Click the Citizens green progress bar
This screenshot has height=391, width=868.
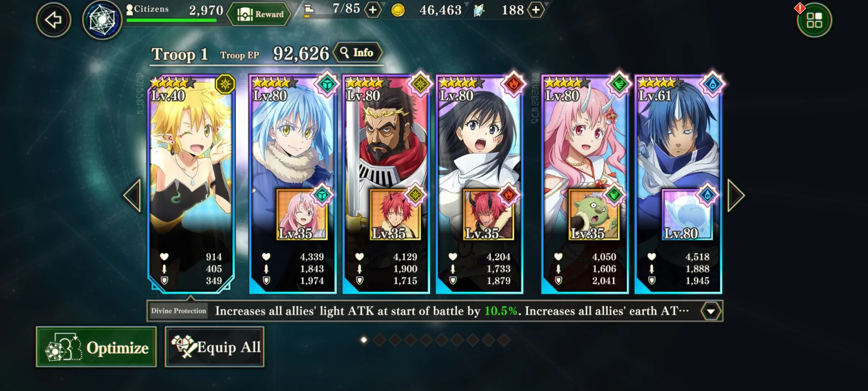click(x=171, y=20)
